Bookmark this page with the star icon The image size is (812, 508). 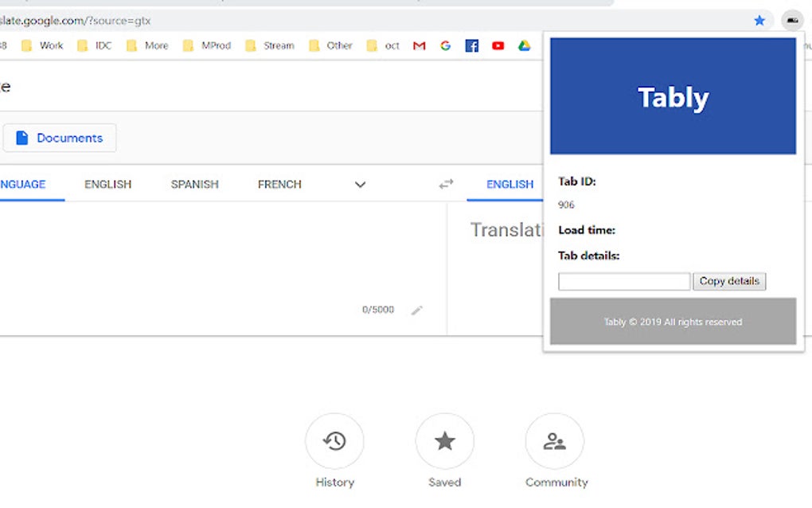759,20
